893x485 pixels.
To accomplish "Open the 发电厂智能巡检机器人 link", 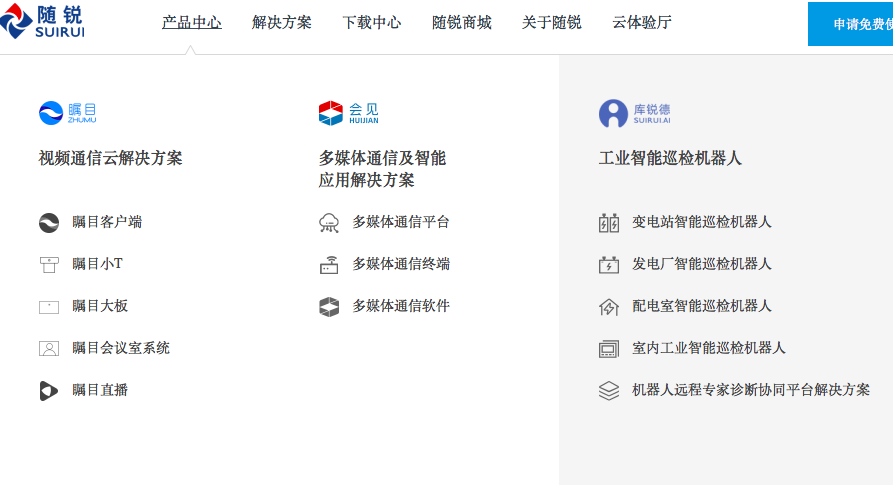I will click(702, 264).
